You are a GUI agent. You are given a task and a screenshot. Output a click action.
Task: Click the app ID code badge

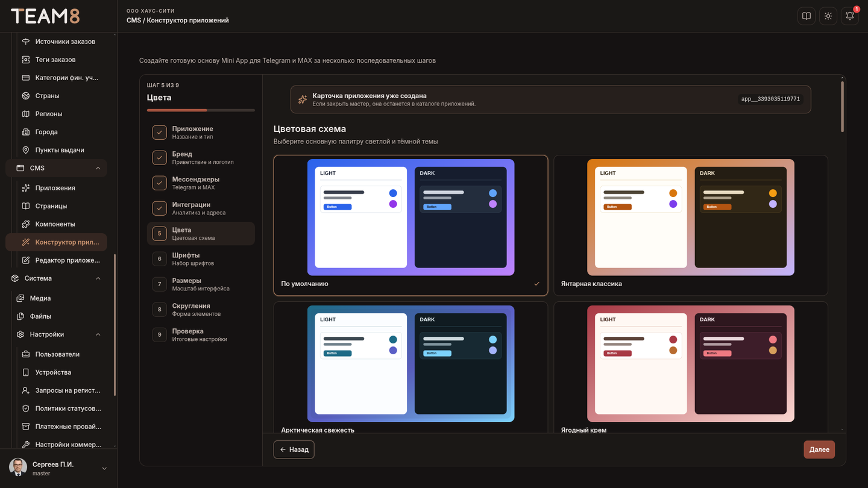tap(771, 99)
